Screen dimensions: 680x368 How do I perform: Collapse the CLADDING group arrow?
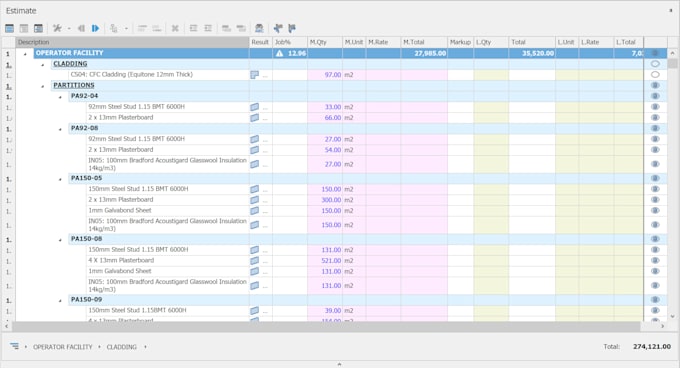click(x=42, y=65)
